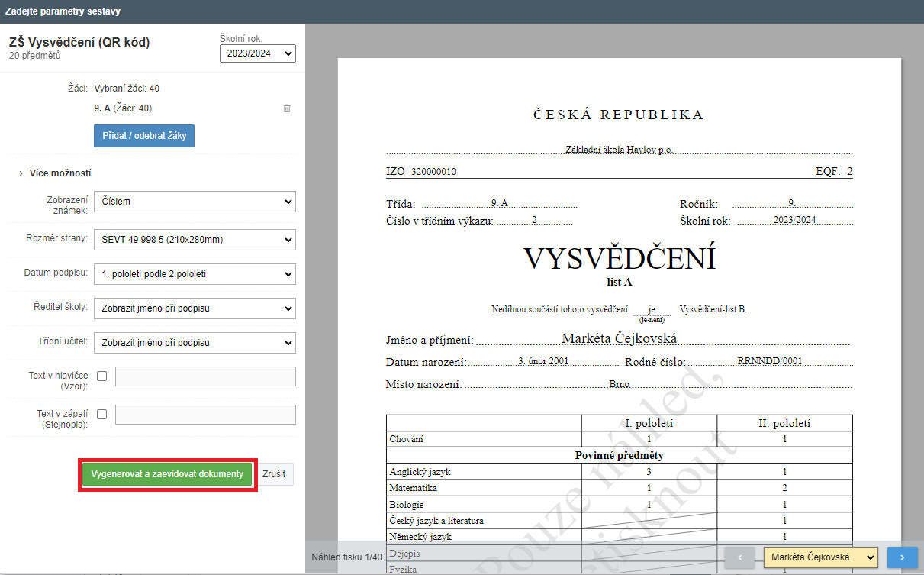Open the Školní rok 2023/2024 dropdown
The image size is (924, 575).
click(258, 53)
